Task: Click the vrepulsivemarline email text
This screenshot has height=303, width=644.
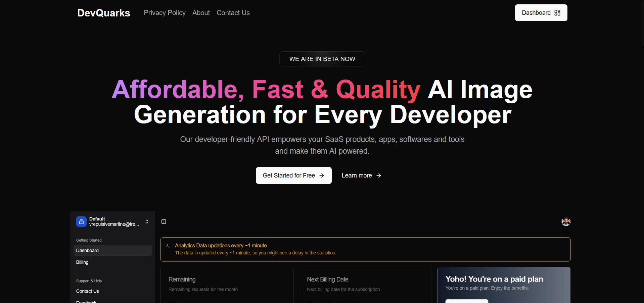Action: [x=114, y=224]
